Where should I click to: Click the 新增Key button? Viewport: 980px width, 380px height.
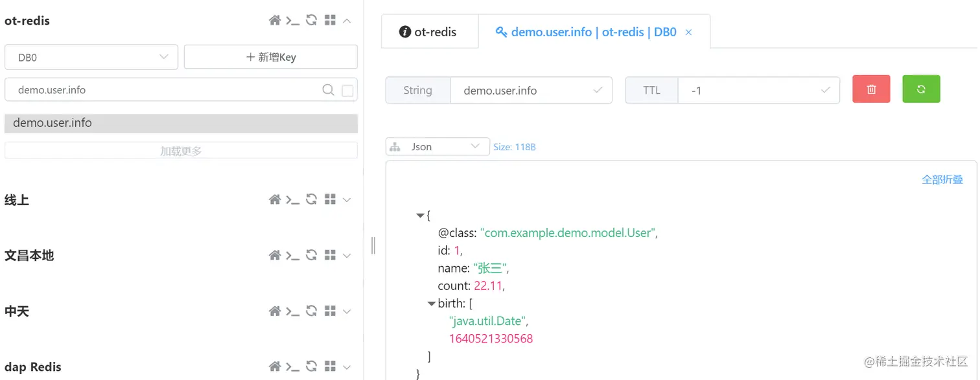click(x=271, y=57)
